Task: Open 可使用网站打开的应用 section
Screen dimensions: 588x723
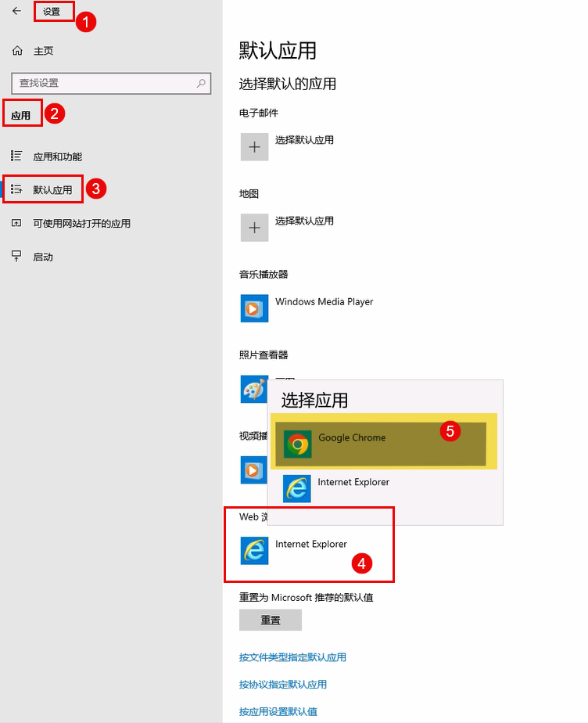Action: point(81,223)
